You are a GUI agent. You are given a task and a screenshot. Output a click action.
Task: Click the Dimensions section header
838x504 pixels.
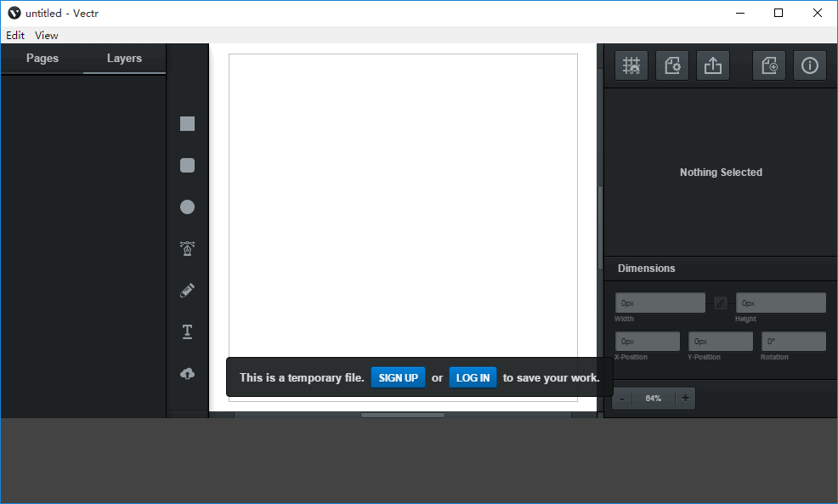[721, 269]
